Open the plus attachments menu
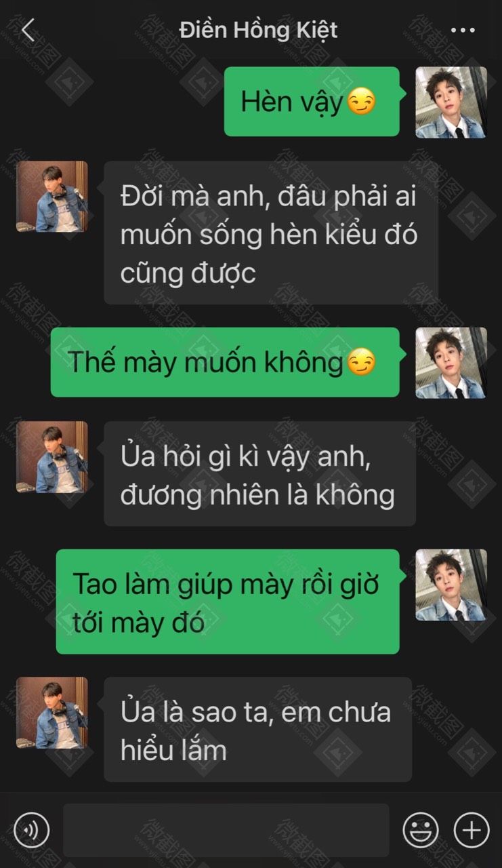The width and height of the screenshot is (502, 868). (x=472, y=829)
